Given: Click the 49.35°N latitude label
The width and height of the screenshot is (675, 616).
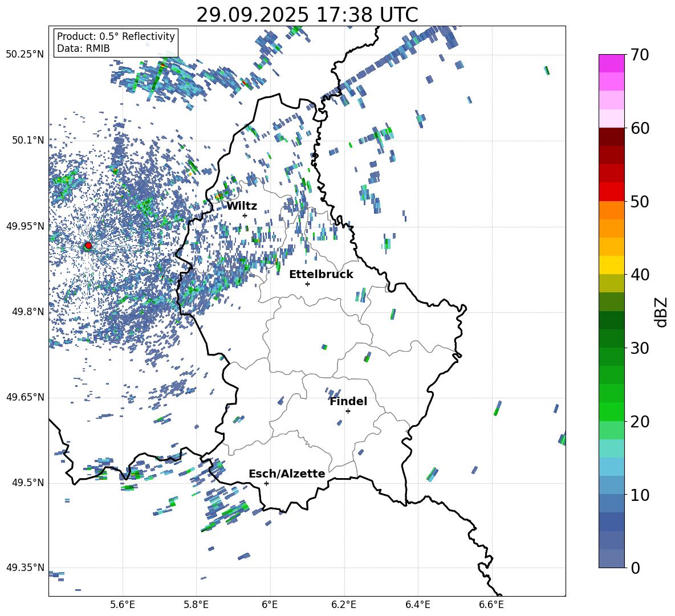Looking at the screenshot, I should [25, 568].
